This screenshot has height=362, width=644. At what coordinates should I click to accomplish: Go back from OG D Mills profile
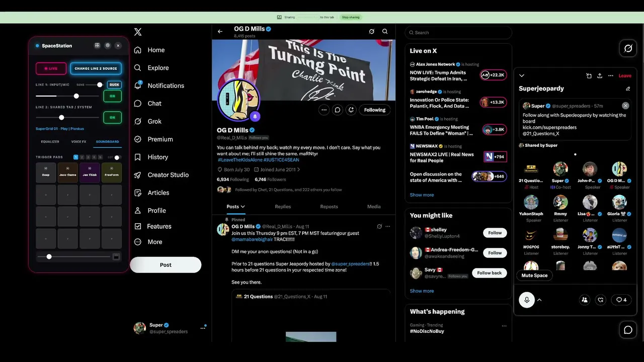click(220, 32)
